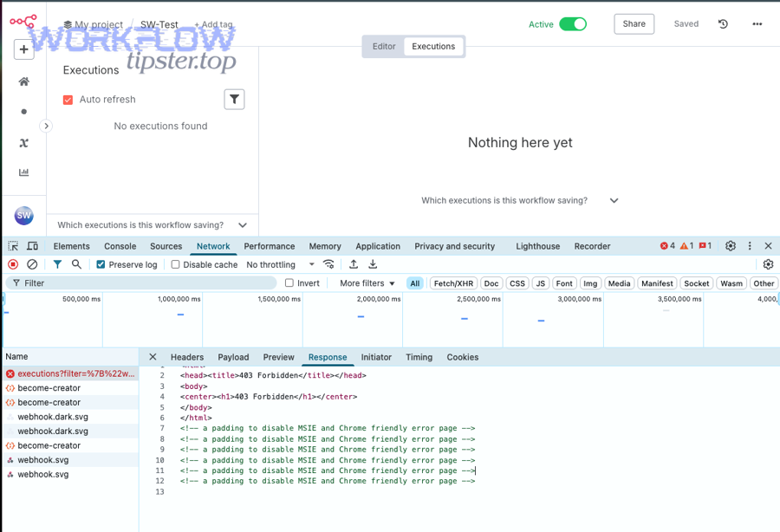
Task: Filter requests by Doc type
Action: coord(491,283)
